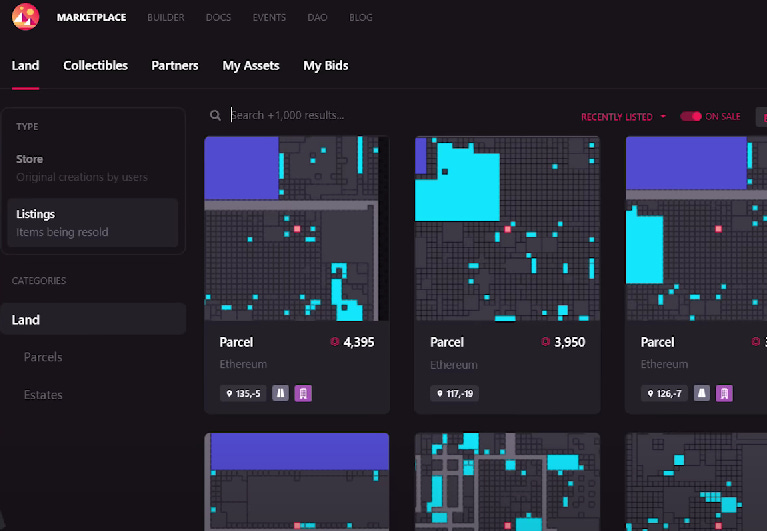Select Parcels subcategory
767x531 pixels.
[43, 357]
